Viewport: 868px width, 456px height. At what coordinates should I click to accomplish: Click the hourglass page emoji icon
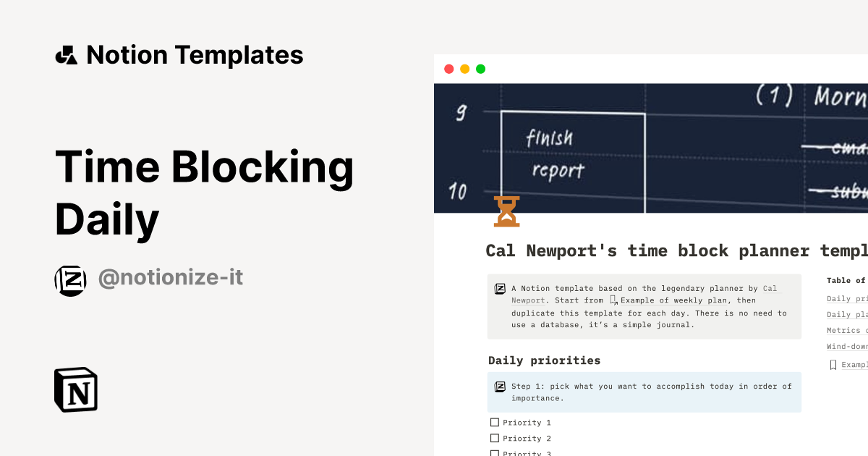tap(506, 211)
